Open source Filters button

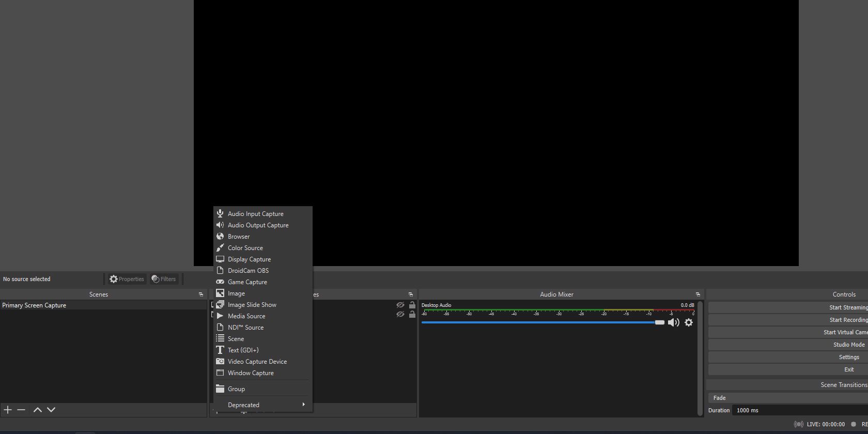tap(164, 279)
